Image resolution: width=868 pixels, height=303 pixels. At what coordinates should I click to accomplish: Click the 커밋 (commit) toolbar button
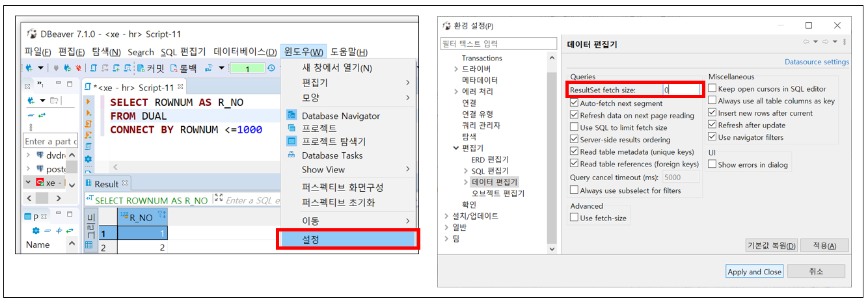pyautogui.click(x=150, y=68)
